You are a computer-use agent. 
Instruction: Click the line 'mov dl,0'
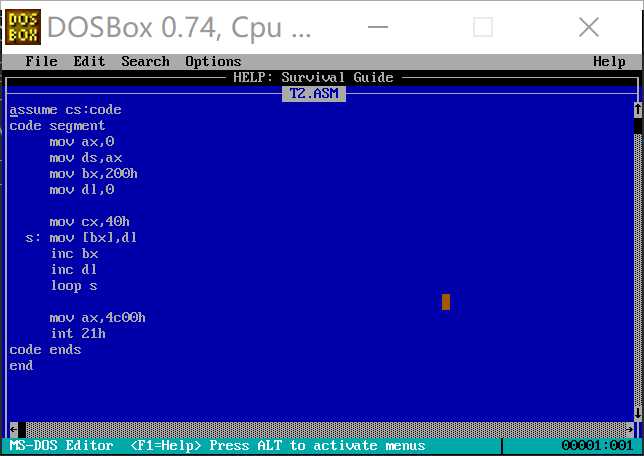click(x=82, y=190)
